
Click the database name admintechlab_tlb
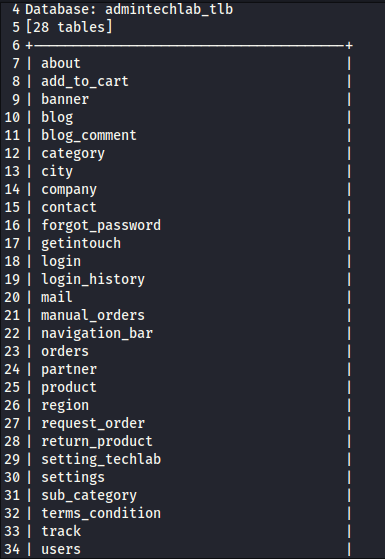[169, 9]
